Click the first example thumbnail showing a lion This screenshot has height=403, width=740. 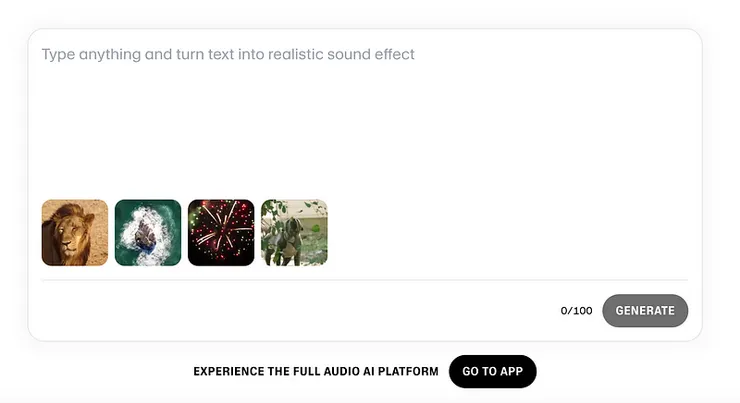75,233
